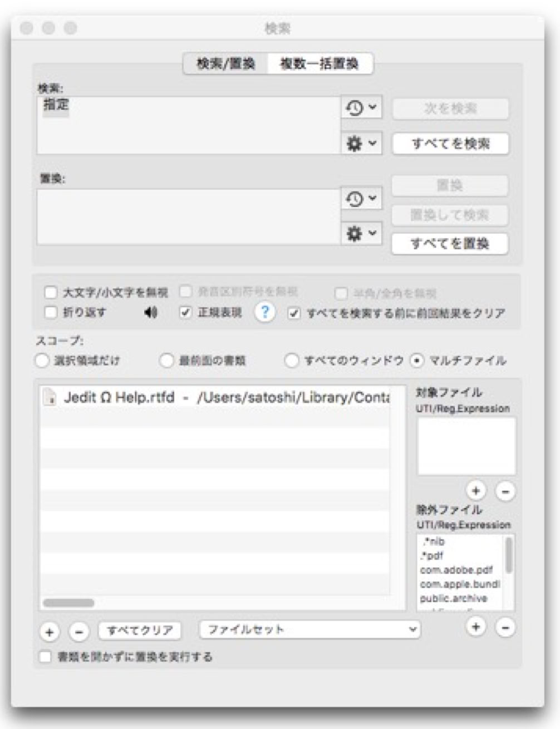Expand the ファイルセット dropdown

310,629
